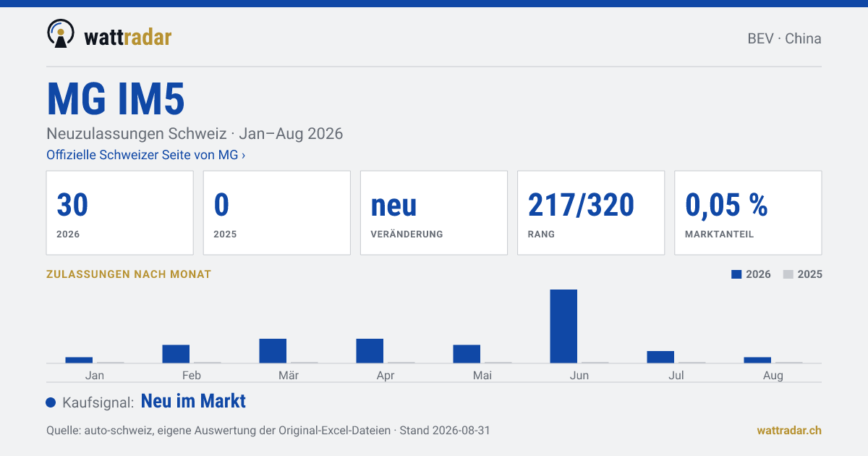Viewport: 868px width, 456px height.
Task: Click the 2026 registrations card showing 30
Action: [120, 213]
